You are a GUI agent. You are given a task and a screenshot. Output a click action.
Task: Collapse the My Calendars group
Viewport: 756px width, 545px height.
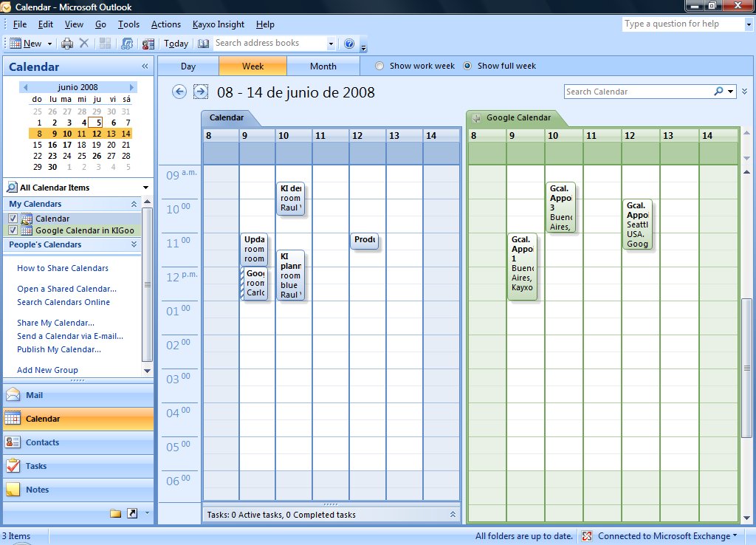[x=134, y=204]
